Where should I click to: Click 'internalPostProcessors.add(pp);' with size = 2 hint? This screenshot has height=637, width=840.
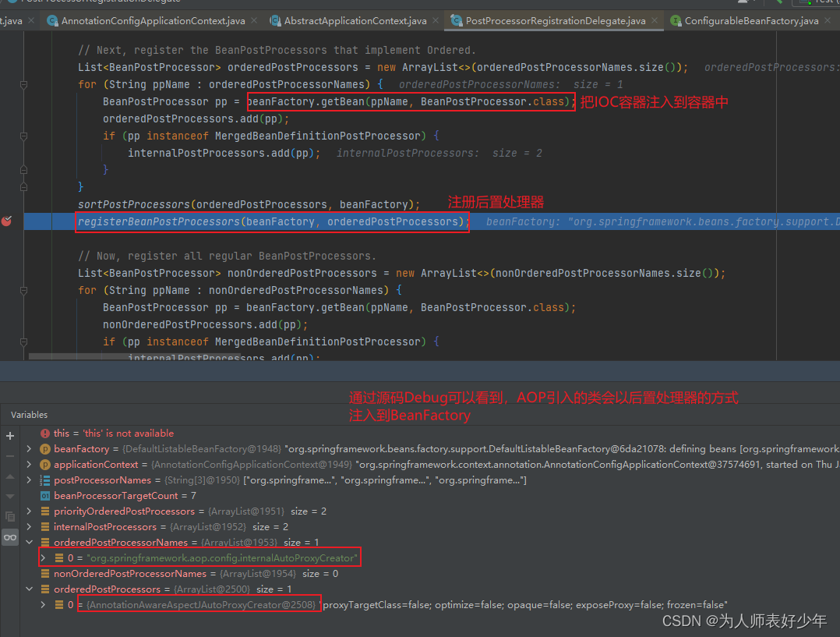point(224,153)
